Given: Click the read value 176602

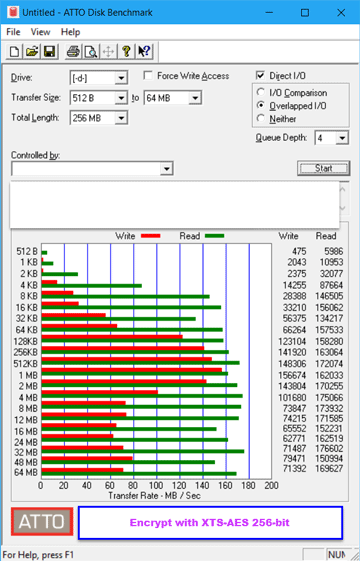Looking at the screenshot, I should (x=329, y=448).
